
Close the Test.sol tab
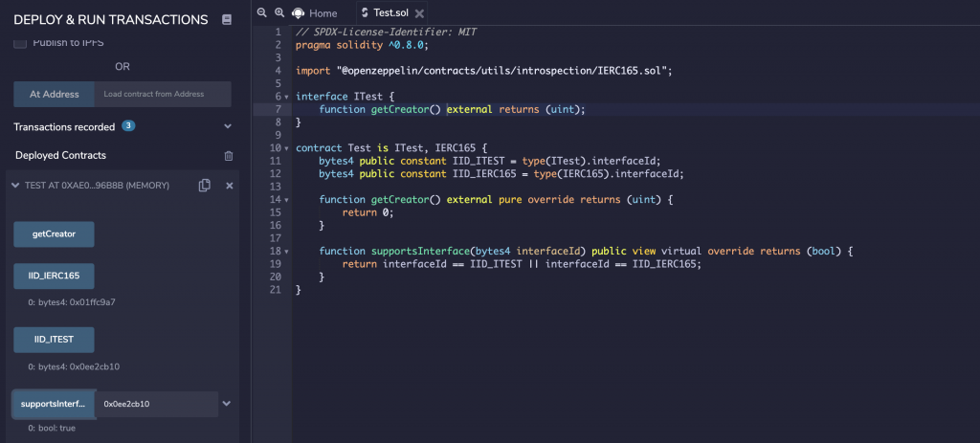(419, 13)
